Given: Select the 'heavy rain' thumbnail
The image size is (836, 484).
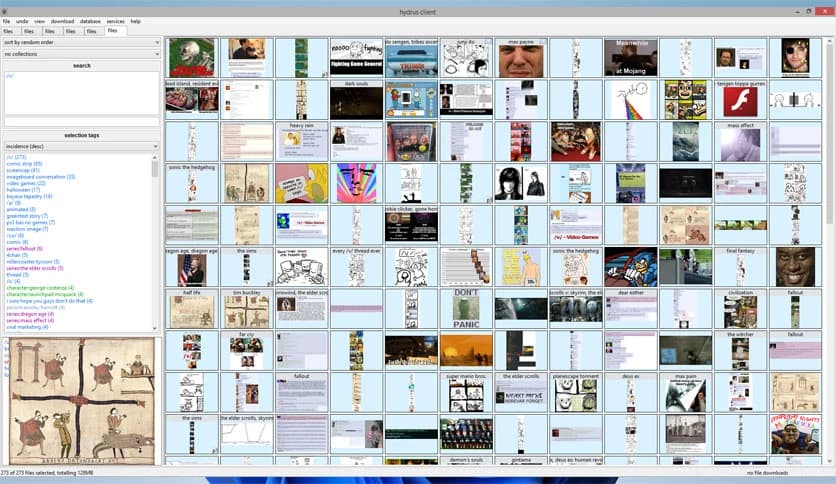Looking at the screenshot, I should coord(301,142).
